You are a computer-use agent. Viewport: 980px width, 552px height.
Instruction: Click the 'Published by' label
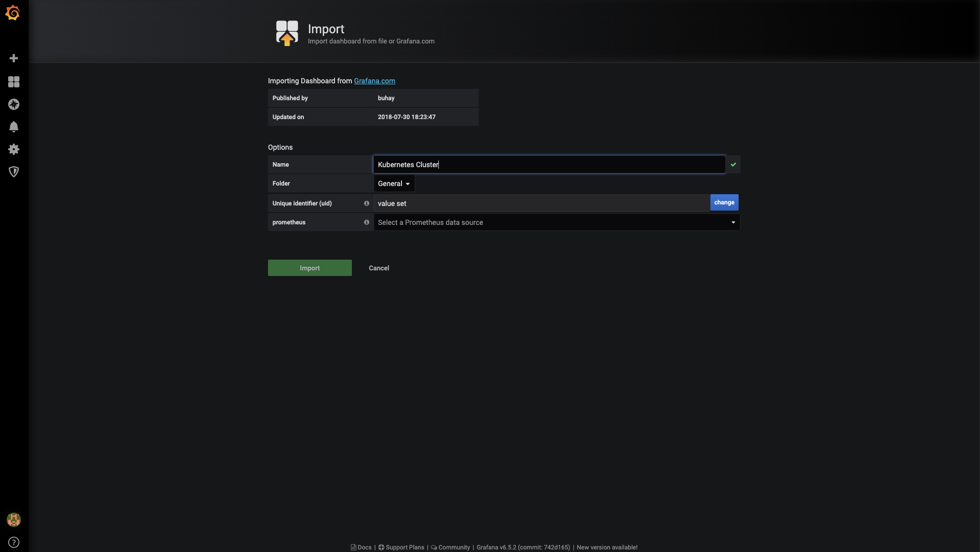[x=290, y=98]
